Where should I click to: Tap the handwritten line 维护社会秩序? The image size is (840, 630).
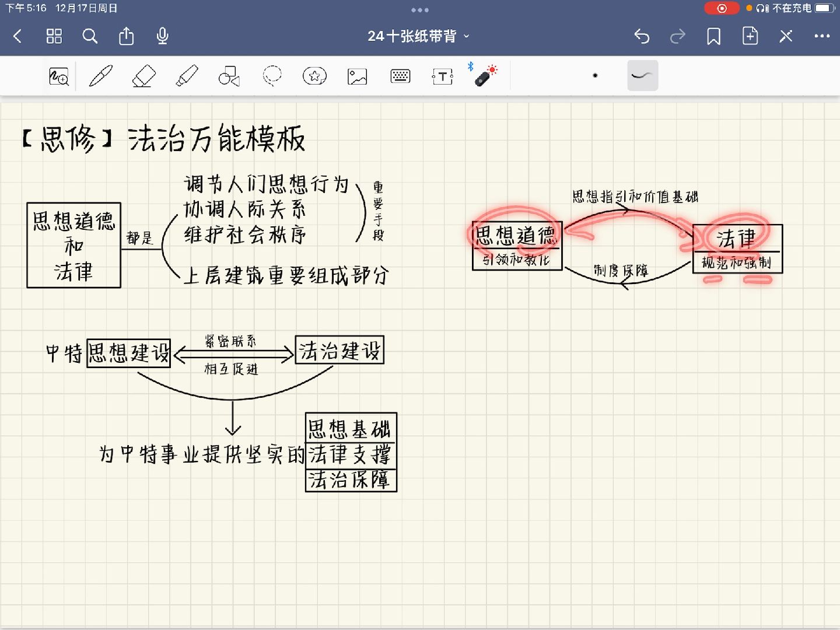click(x=244, y=235)
